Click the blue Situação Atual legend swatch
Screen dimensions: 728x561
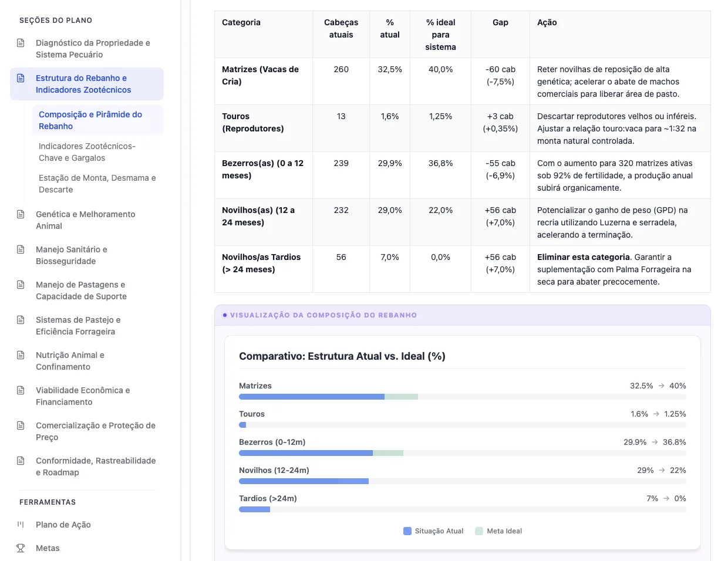coord(407,531)
